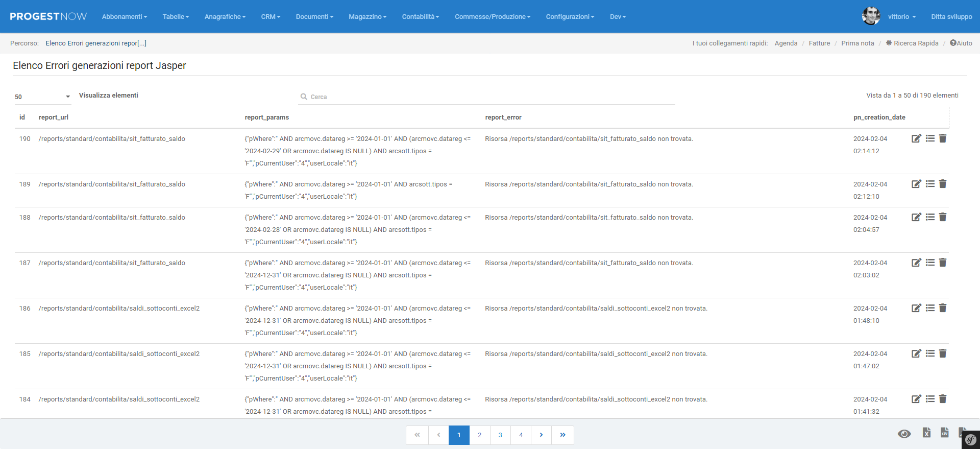Open the Anagrafiche menu

(x=225, y=17)
